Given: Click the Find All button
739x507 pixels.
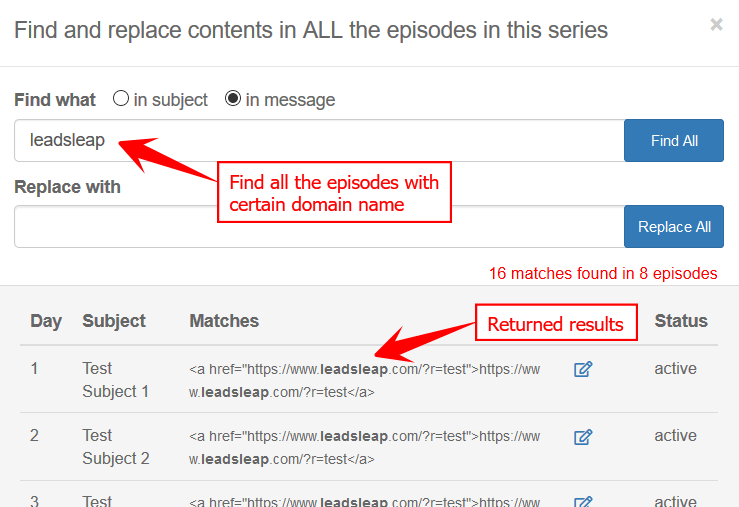Looking at the screenshot, I should 673,140.
